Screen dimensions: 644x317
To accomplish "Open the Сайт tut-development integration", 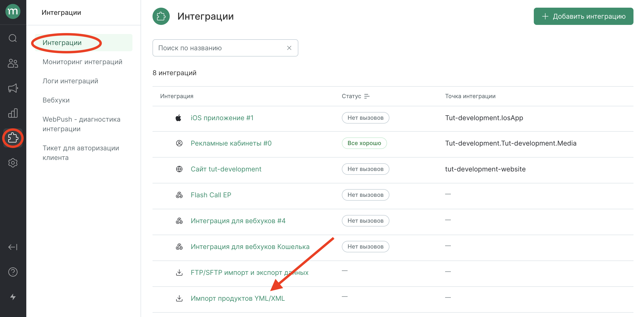I will coord(226,169).
